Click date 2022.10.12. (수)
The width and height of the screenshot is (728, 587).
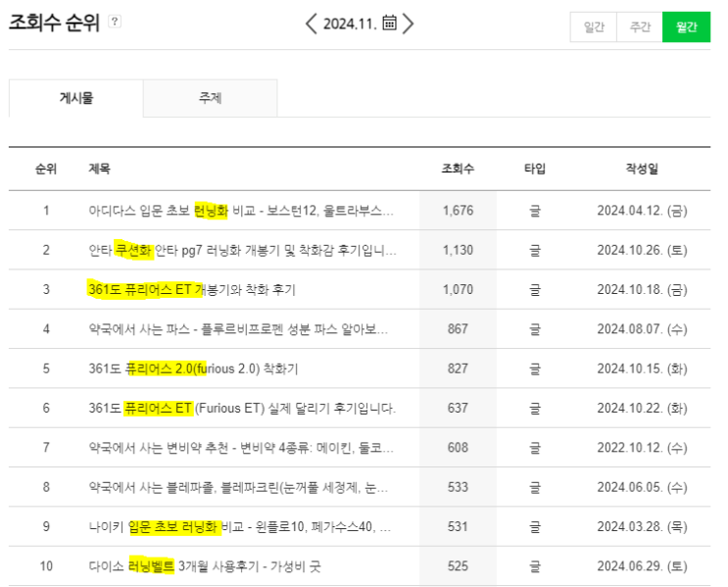coord(642,448)
